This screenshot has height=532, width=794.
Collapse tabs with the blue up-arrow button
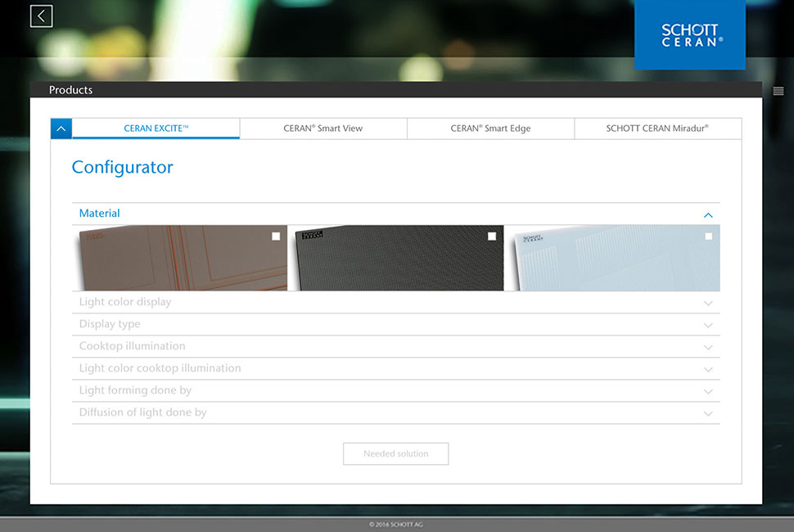tap(61, 128)
